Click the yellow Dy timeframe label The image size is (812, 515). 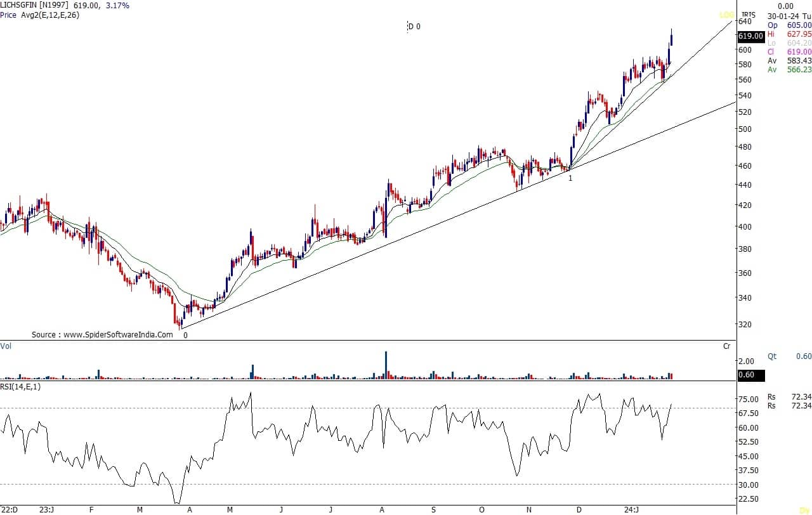coord(803,510)
